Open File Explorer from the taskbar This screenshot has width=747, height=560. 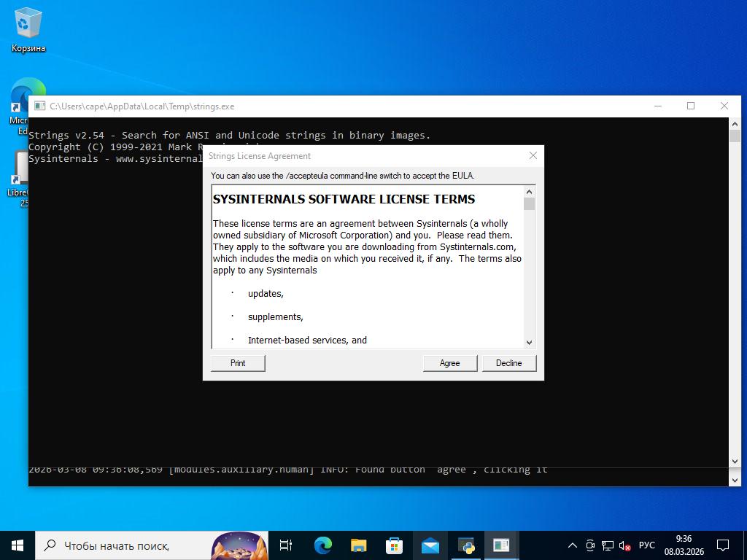(358, 545)
